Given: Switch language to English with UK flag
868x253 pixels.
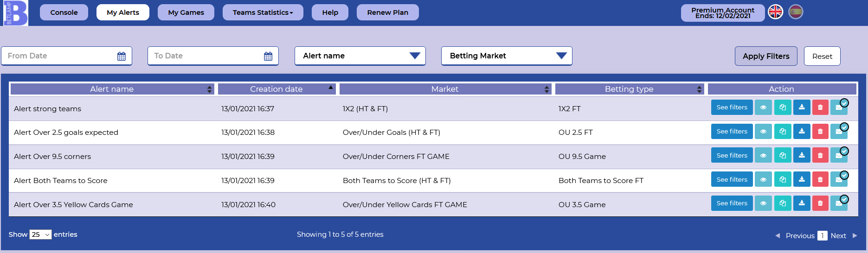Looking at the screenshot, I should tap(775, 12).
